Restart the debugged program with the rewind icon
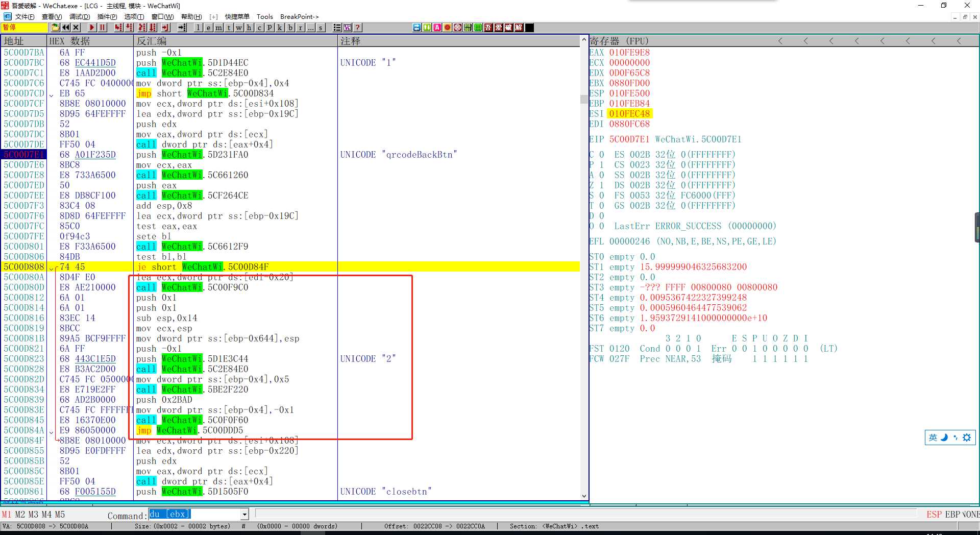Image resolution: width=980 pixels, height=535 pixels. coord(66,28)
